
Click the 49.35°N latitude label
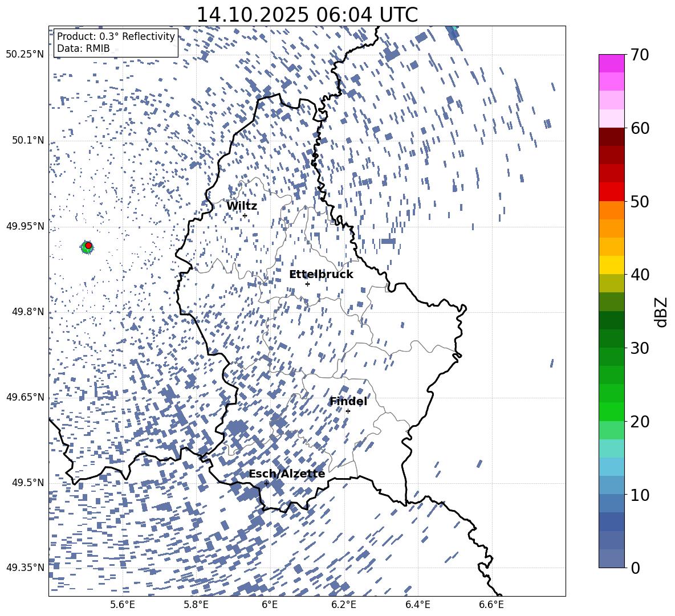point(25,568)
